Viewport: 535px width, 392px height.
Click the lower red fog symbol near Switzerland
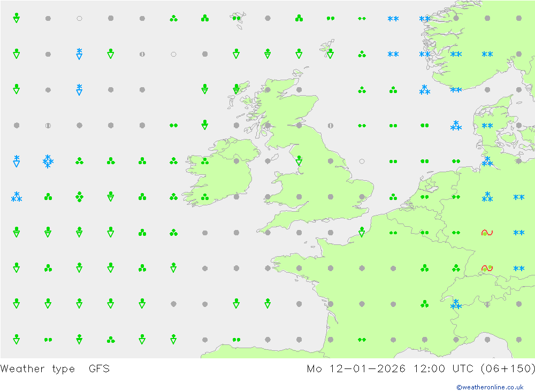[487, 268]
